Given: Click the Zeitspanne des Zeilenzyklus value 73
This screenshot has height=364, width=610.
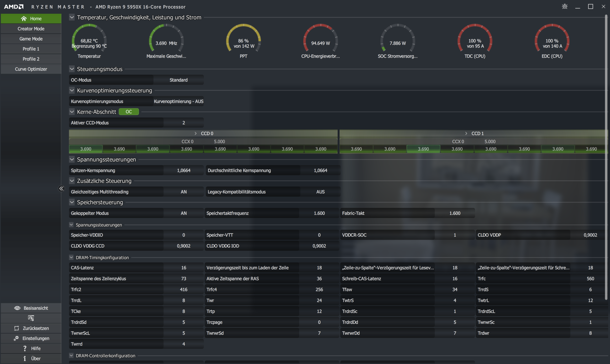Looking at the screenshot, I should coord(184,279).
